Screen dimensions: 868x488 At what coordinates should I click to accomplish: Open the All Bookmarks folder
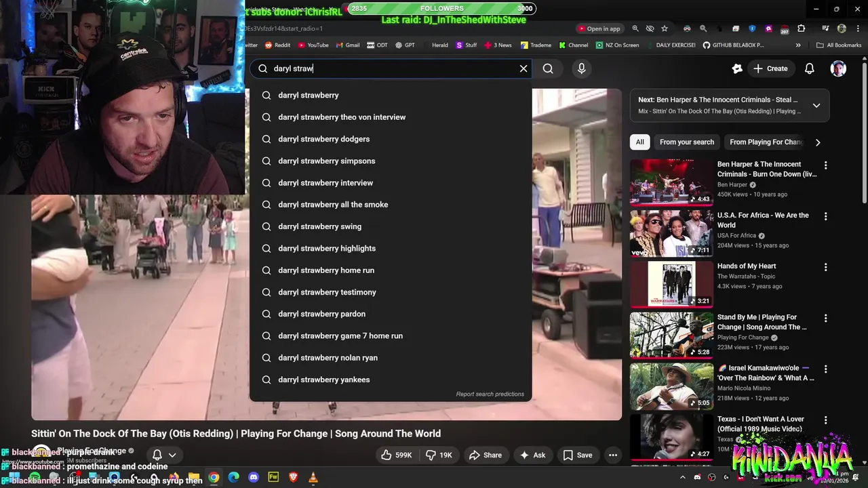[x=839, y=45]
